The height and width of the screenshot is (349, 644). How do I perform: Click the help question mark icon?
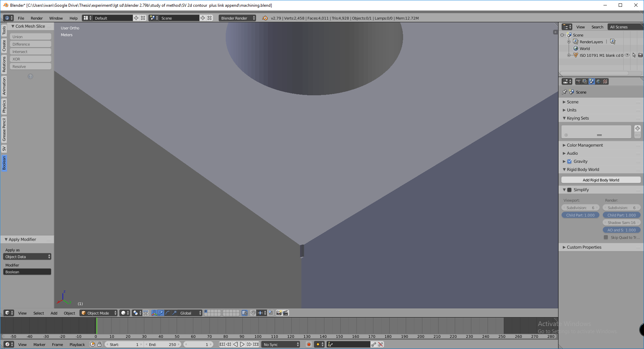pyautogui.click(x=30, y=76)
